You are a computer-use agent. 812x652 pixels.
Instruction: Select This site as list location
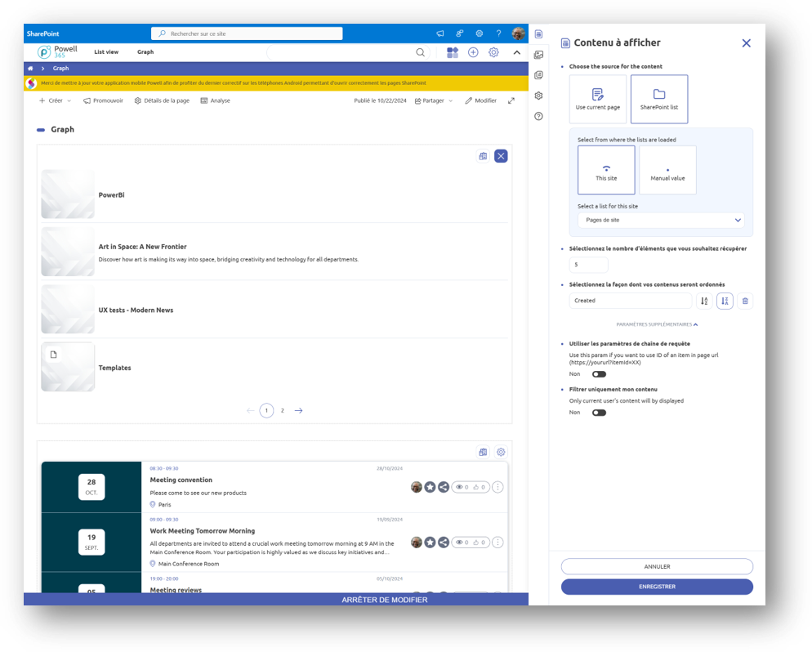(606, 170)
